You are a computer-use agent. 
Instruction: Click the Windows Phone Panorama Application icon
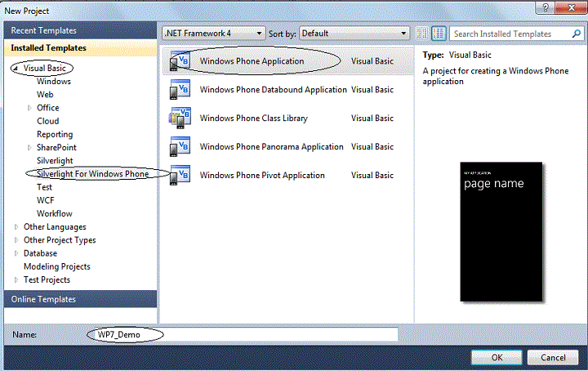coord(180,146)
